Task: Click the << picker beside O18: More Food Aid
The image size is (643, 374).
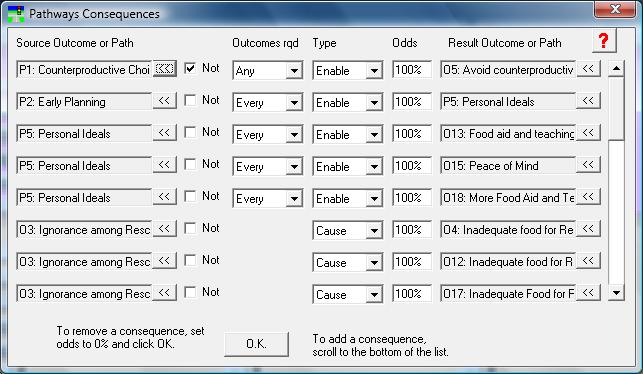Action: pyautogui.click(x=588, y=196)
